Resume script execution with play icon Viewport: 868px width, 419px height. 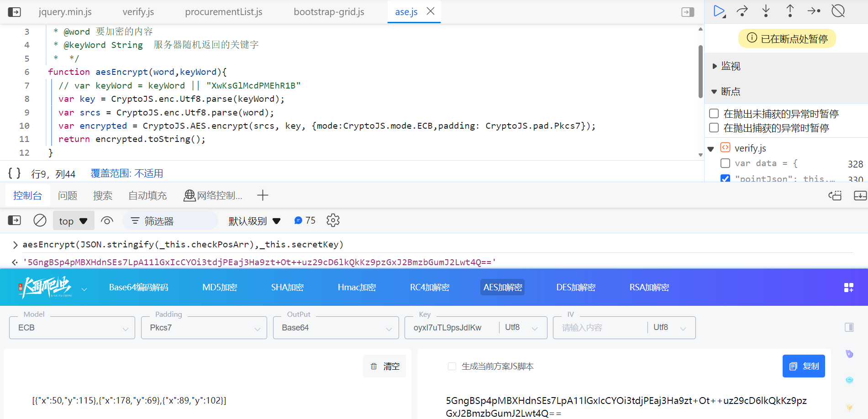click(719, 11)
